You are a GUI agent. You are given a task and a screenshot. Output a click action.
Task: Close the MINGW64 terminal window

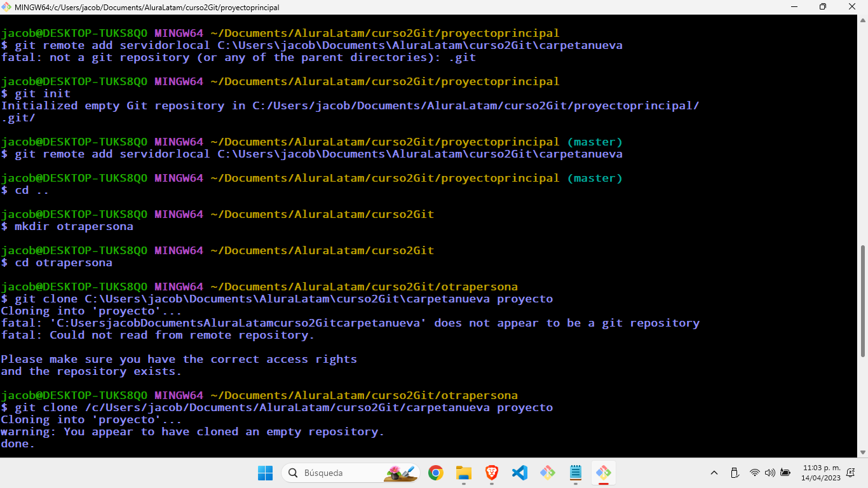point(852,7)
